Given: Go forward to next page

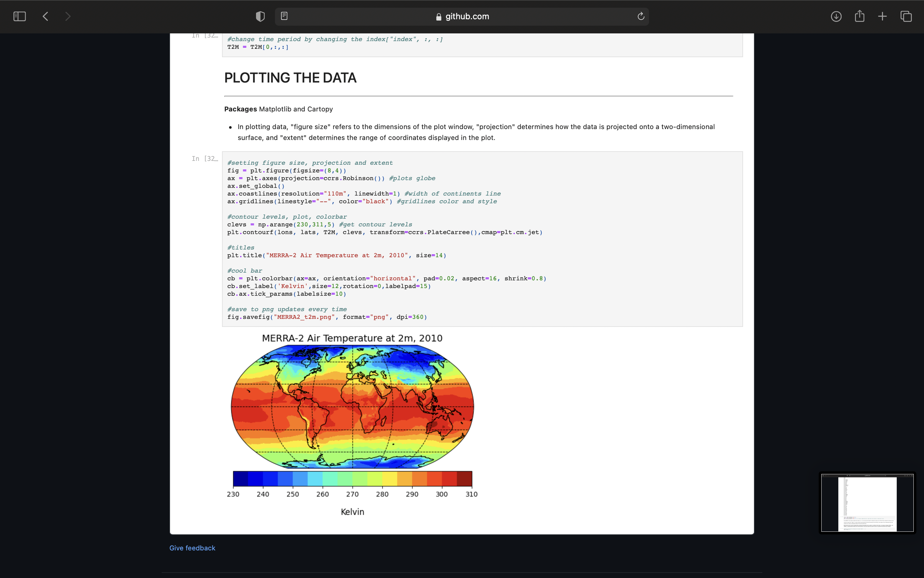Looking at the screenshot, I should (68, 16).
